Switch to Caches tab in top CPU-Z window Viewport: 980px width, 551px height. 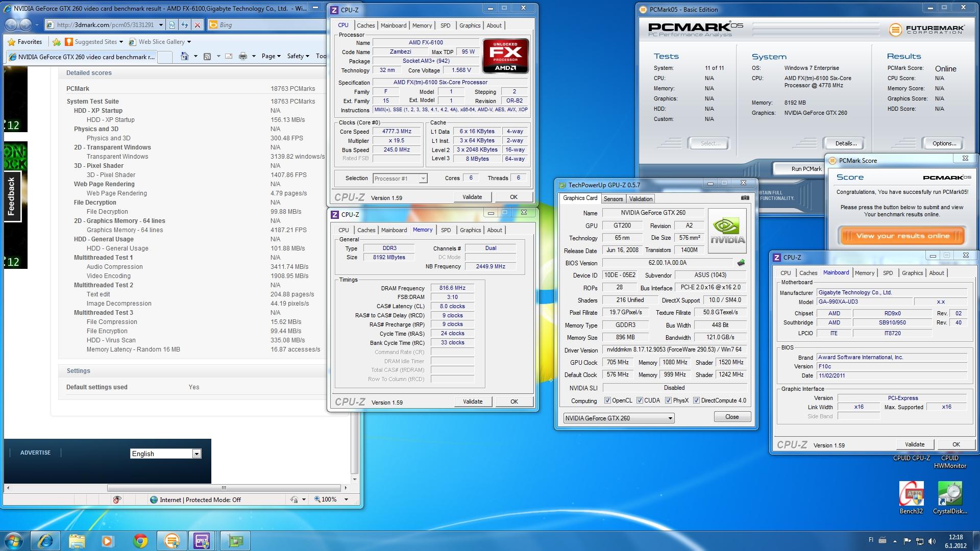(x=365, y=26)
